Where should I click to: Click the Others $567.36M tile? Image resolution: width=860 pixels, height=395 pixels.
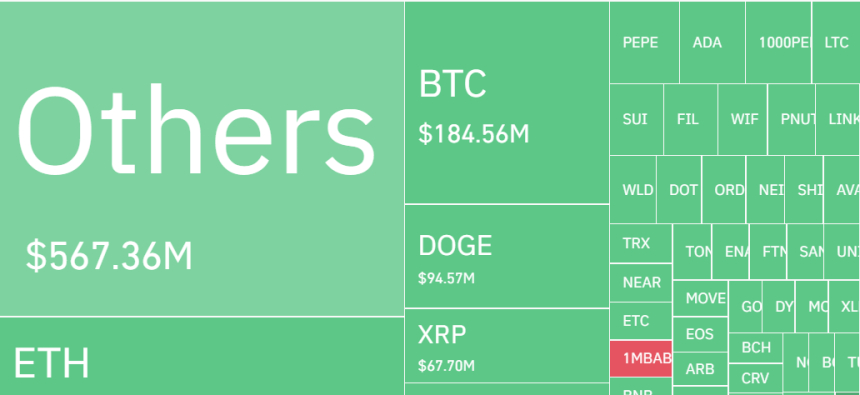[202, 159]
